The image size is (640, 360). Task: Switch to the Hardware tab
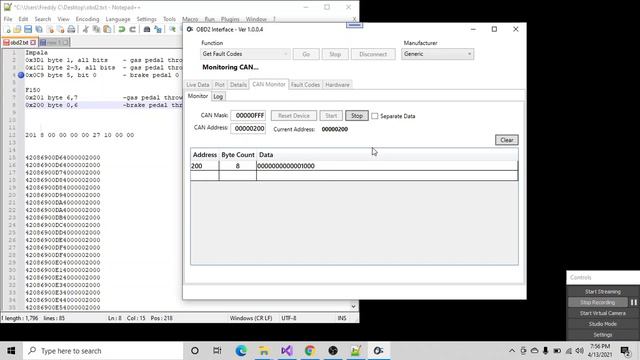click(x=337, y=84)
